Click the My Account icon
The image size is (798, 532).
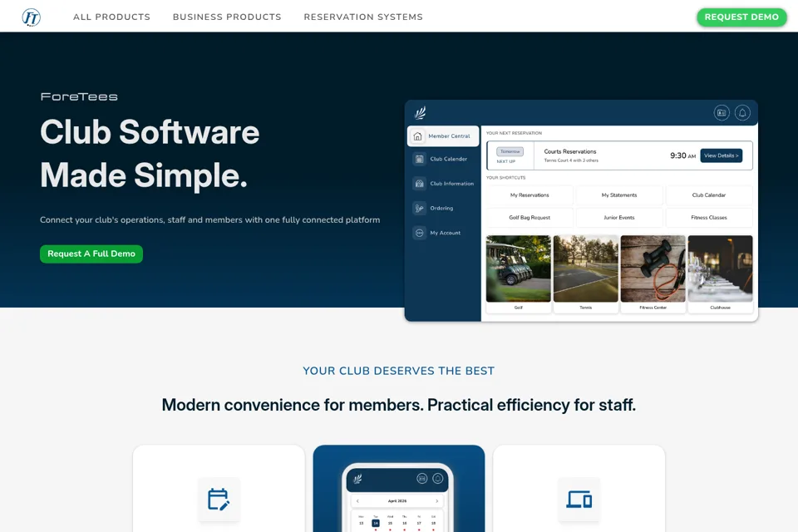click(x=419, y=233)
